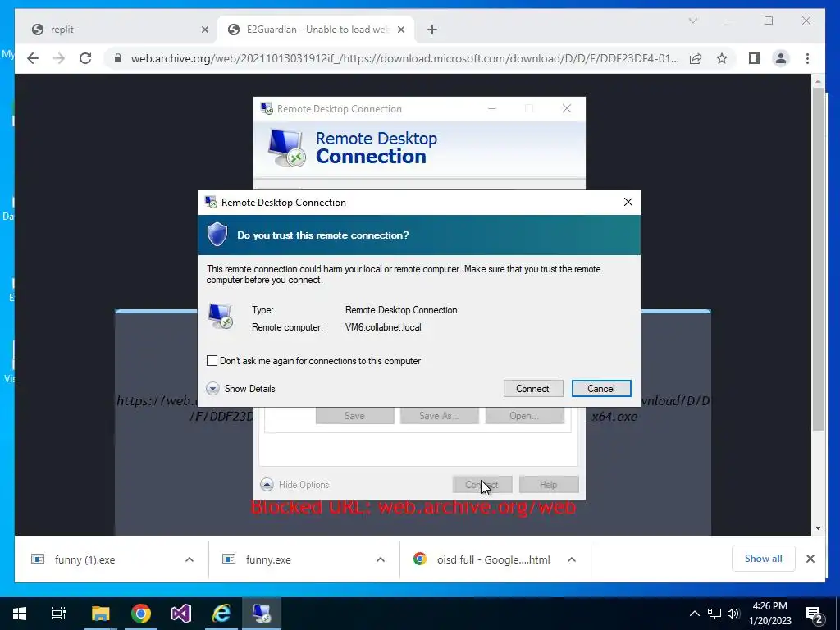View site information lock icon
Screen dimensions: 840x630
click(118, 58)
